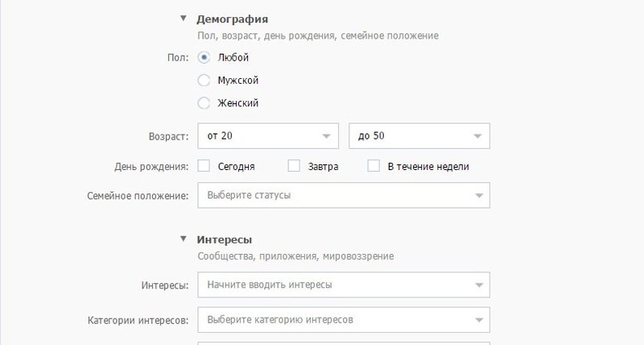Click the Демография section heading
Screen dimensions: 644x345
[233, 19]
